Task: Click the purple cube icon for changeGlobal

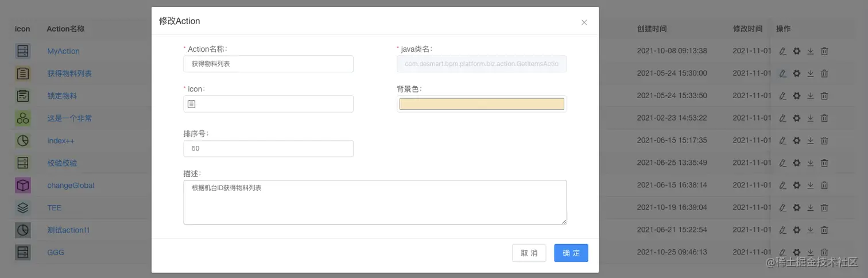Action: [x=22, y=186]
